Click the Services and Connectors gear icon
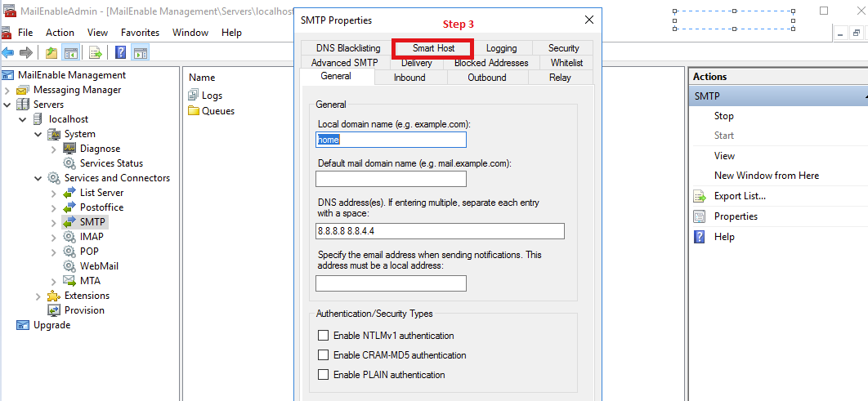868x401 pixels. 54,178
